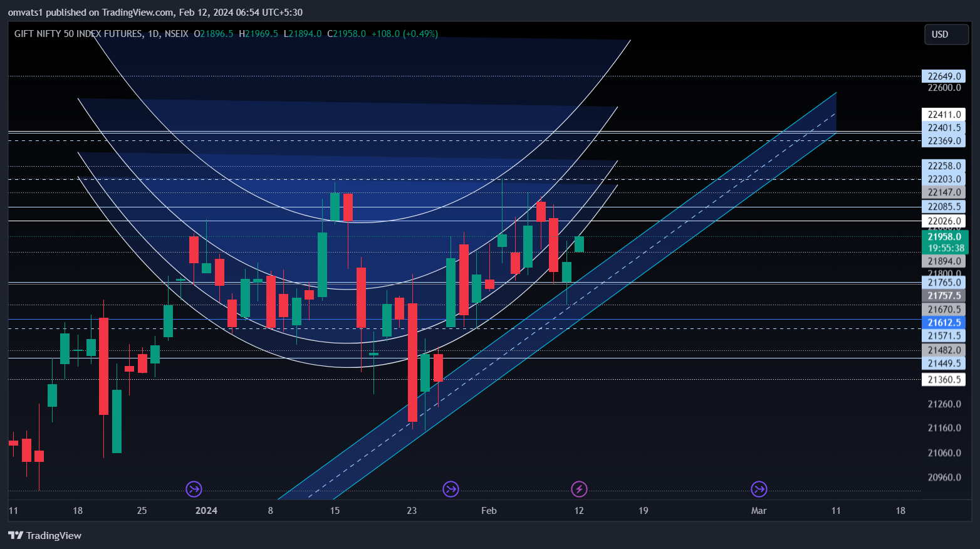The width and height of the screenshot is (980, 549).
Task: Select the 22085.5 price label
Action: (x=944, y=207)
